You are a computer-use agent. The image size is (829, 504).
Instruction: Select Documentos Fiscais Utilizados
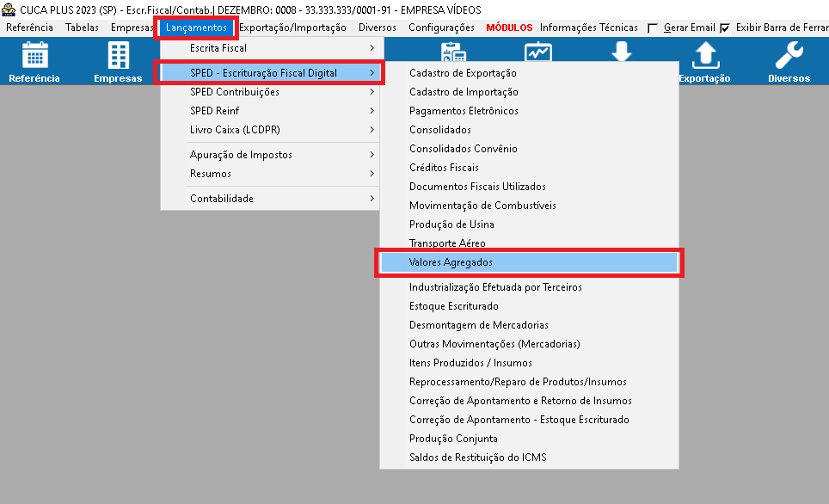point(529,187)
